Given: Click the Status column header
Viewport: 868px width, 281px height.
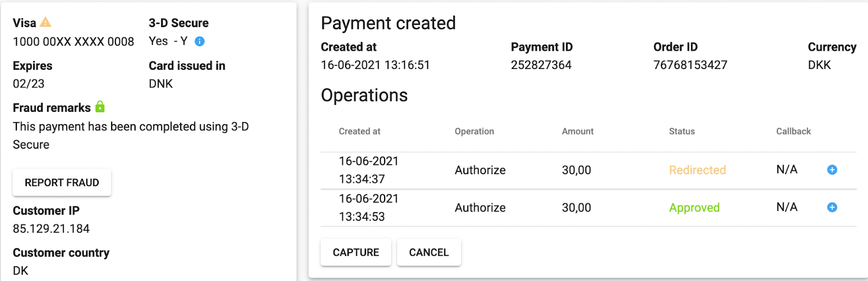Looking at the screenshot, I should (682, 131).
